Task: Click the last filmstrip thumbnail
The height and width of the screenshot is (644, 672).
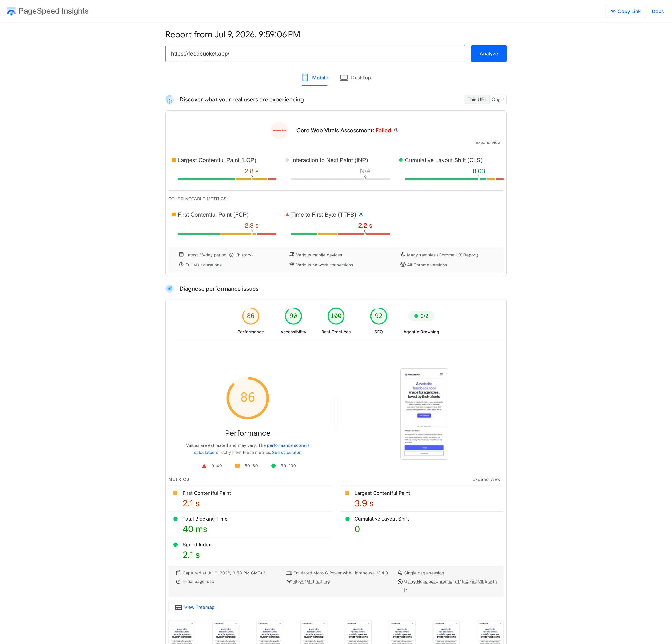Action: click(x=490, y=632)
